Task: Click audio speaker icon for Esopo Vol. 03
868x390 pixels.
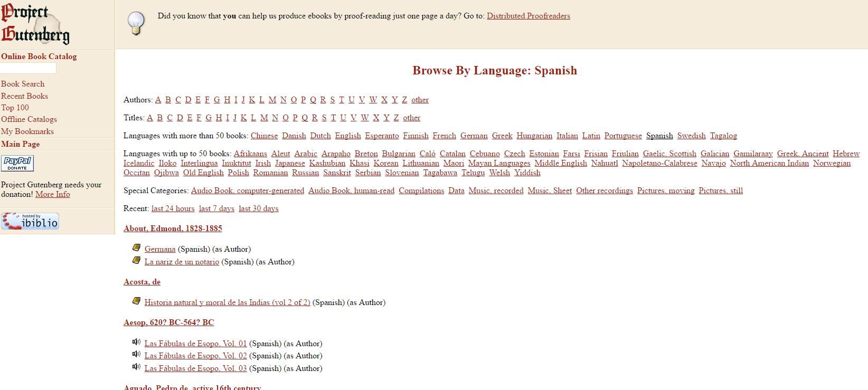Action: (x=136, y=367)
